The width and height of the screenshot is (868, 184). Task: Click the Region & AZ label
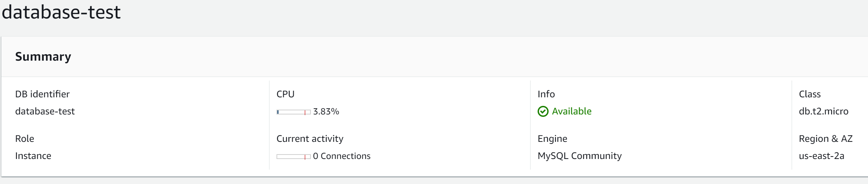coord(825,139)
